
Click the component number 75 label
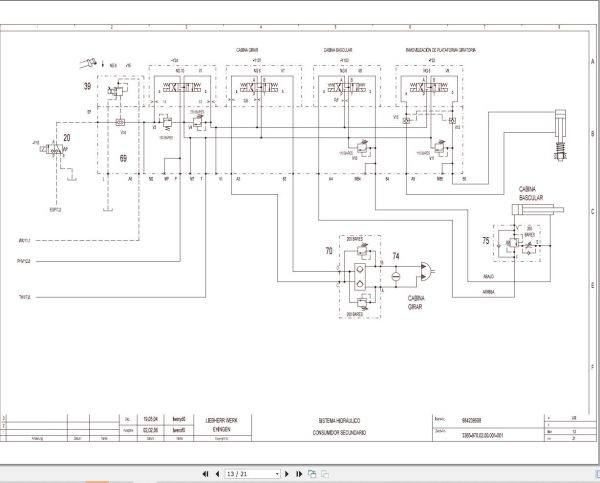click(x=486, y=240)
